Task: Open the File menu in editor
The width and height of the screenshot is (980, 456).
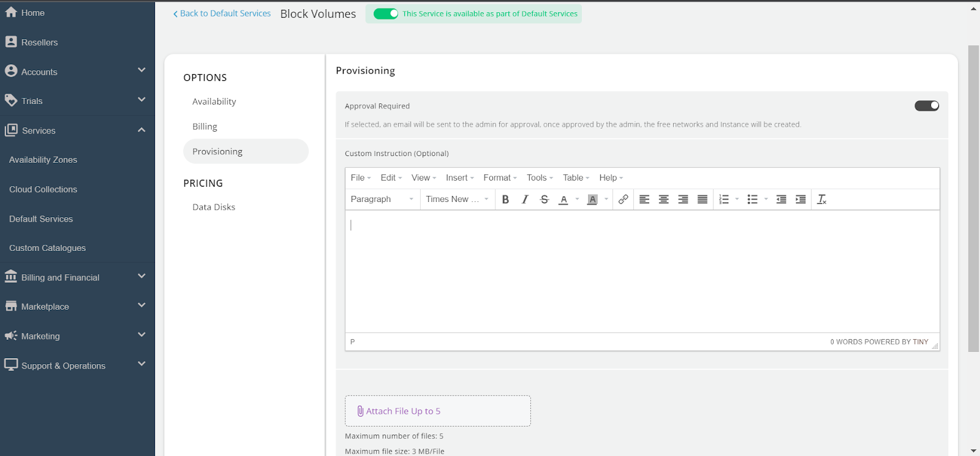Action: click(361, 178)
